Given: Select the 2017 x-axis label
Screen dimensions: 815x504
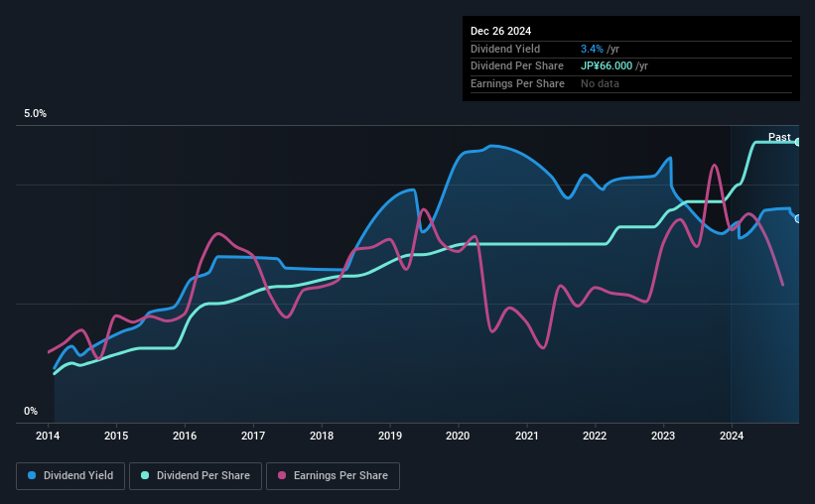Looking at the screenshot, I should point(253,436).
